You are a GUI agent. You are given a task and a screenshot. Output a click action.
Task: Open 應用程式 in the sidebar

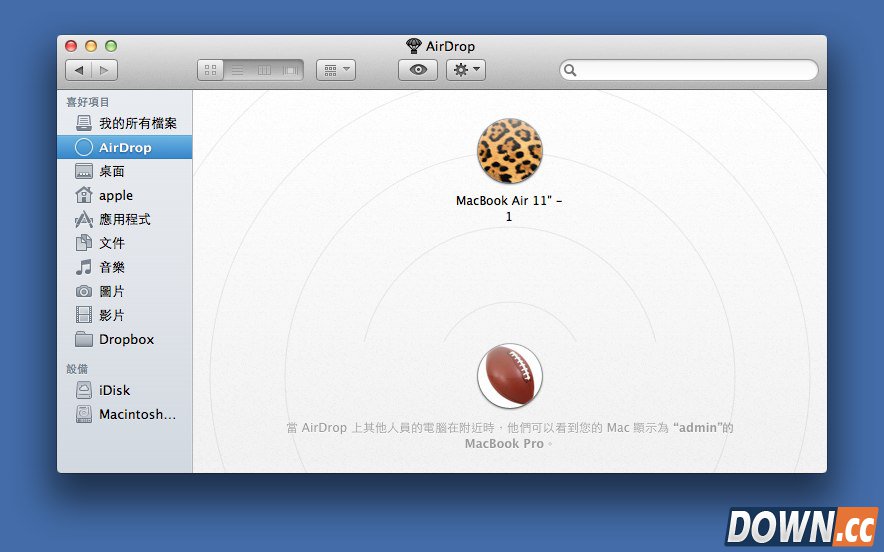click(125, 219)
